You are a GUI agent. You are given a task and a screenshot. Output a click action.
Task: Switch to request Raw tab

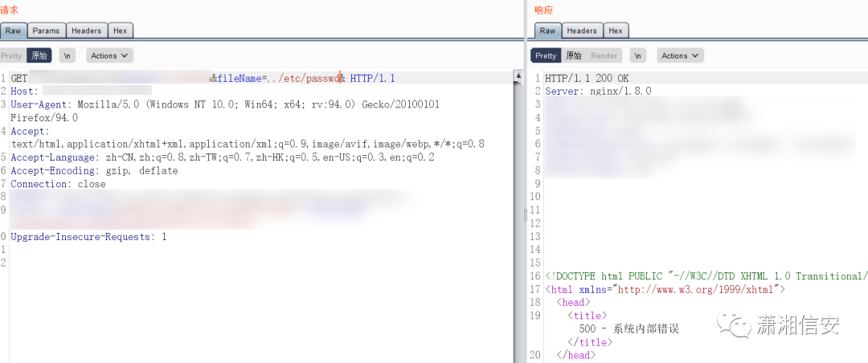(14, 31)
